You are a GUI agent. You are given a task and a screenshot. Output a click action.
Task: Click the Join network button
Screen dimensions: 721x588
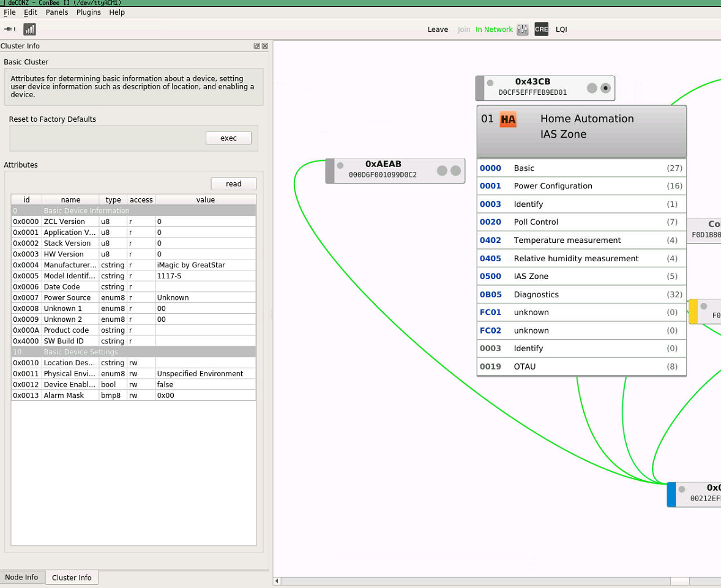click(x=464, y=29)
